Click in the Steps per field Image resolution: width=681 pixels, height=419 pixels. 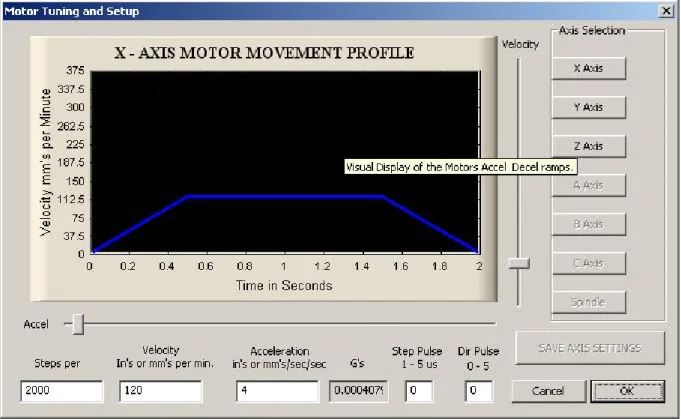[x=62, y=391]
